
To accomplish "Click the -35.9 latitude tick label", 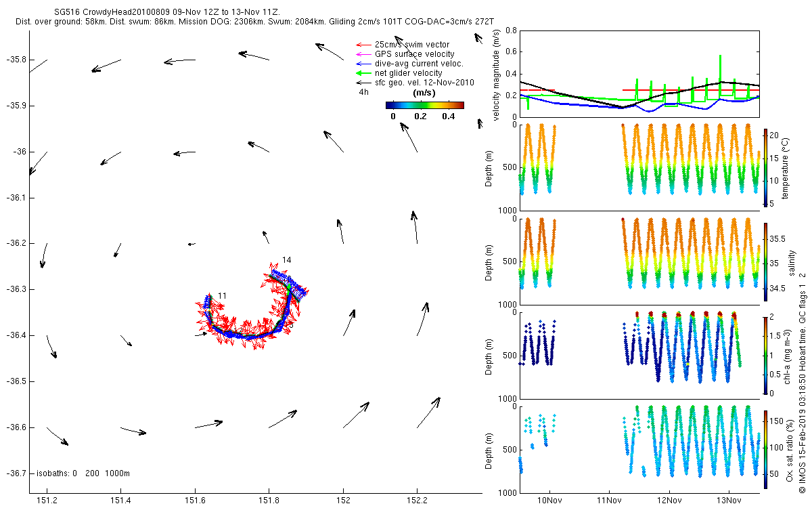I will click(x=15, y=106).
